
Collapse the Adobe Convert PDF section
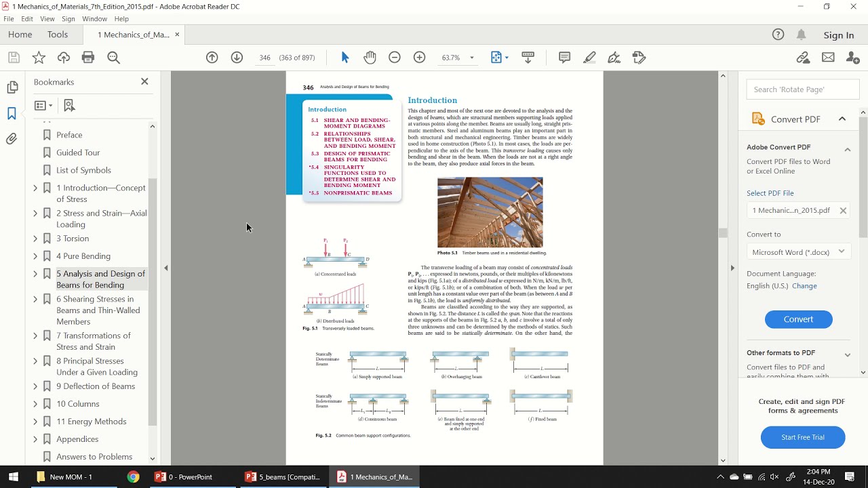848,149
